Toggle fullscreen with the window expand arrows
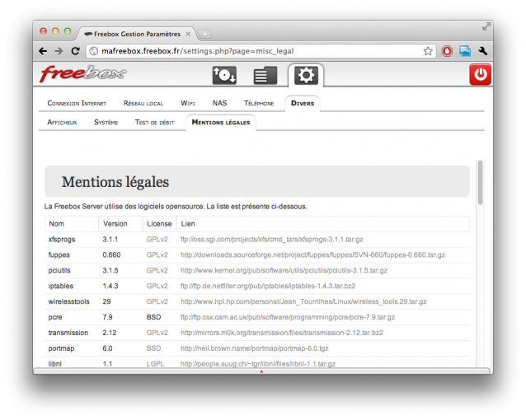Viewport: 526px width, 420px height. tap(486, 26)
